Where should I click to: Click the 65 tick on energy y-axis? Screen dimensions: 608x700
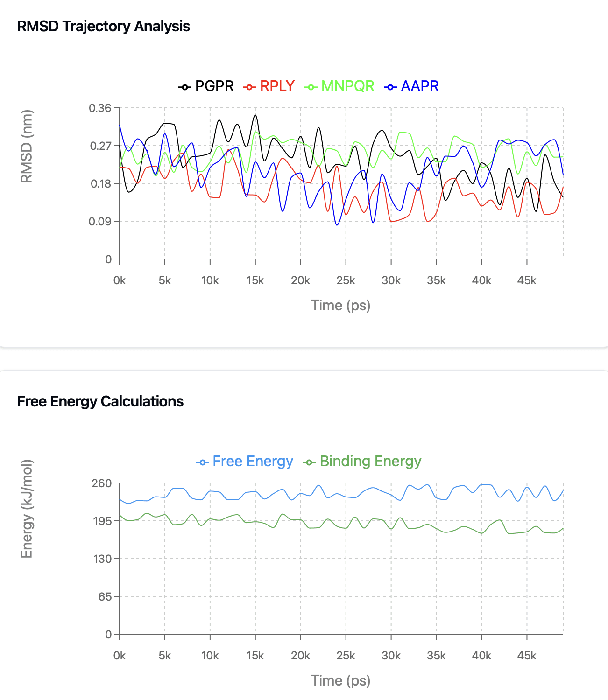point(105,597)
